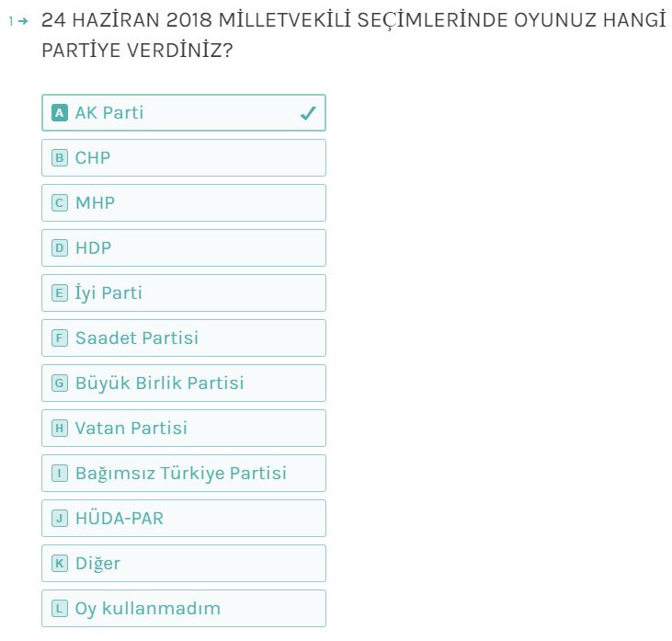672x641 pixels.
Task: Click the letter E key badge
Action: pyautogui.click(x=60, y=293)
